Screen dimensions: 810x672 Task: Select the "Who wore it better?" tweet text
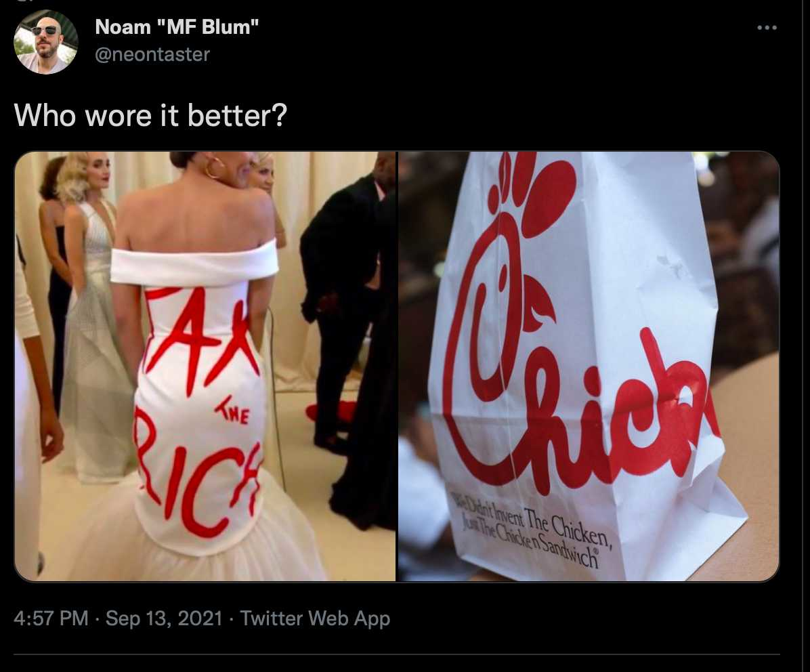150,114
